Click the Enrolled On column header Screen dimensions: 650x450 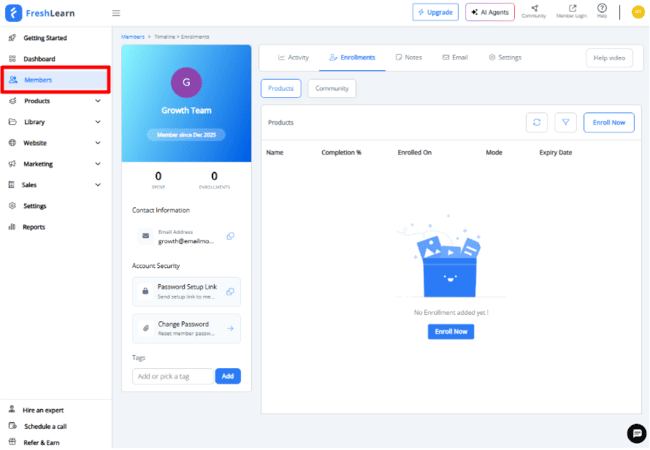pyautogui.click(x=415, y=152)
